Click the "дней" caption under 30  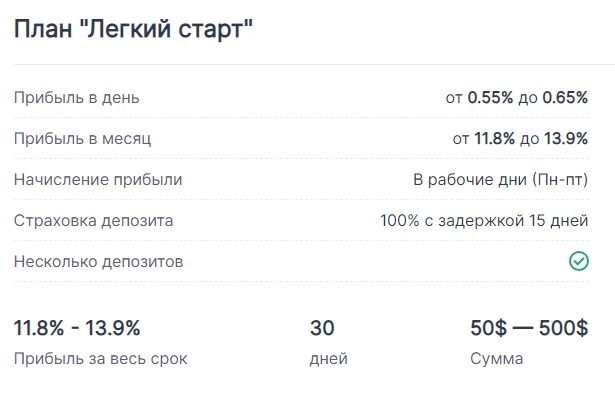[329, 359]
